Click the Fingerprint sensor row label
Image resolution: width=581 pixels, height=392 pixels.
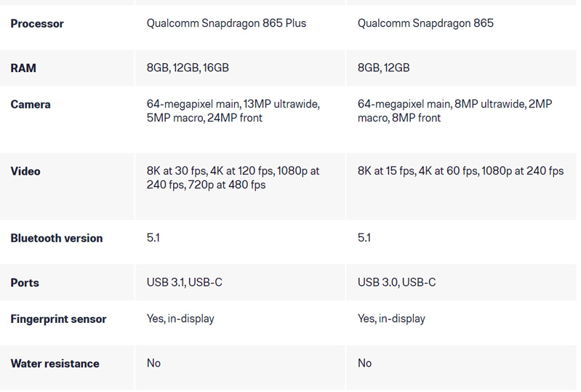[x=58, y=319]
